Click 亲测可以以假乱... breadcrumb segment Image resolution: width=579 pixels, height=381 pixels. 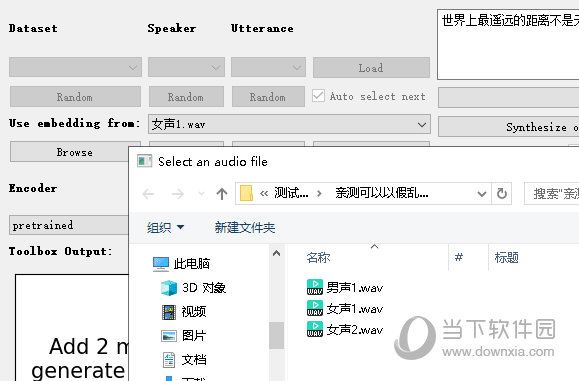point(381,193)
